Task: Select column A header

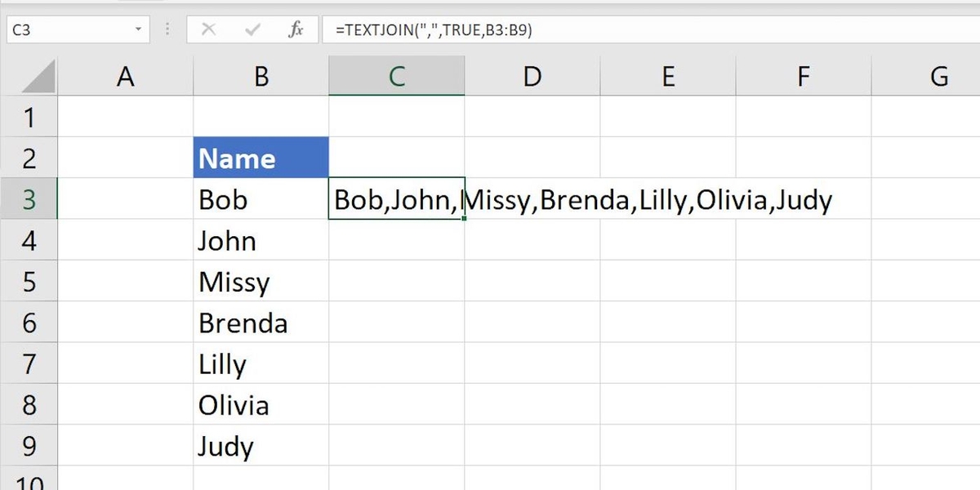Action: tap(125, 77)
